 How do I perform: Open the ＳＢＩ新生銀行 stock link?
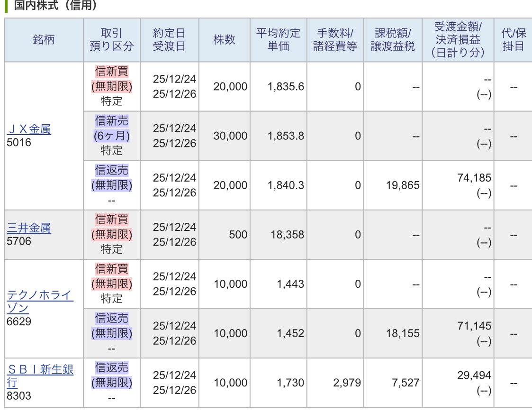40,375
